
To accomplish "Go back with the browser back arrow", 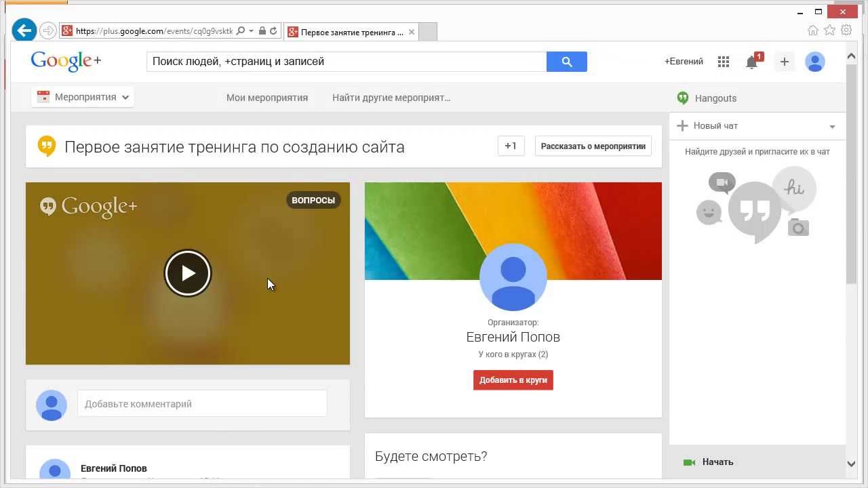I will click(24, 30).
